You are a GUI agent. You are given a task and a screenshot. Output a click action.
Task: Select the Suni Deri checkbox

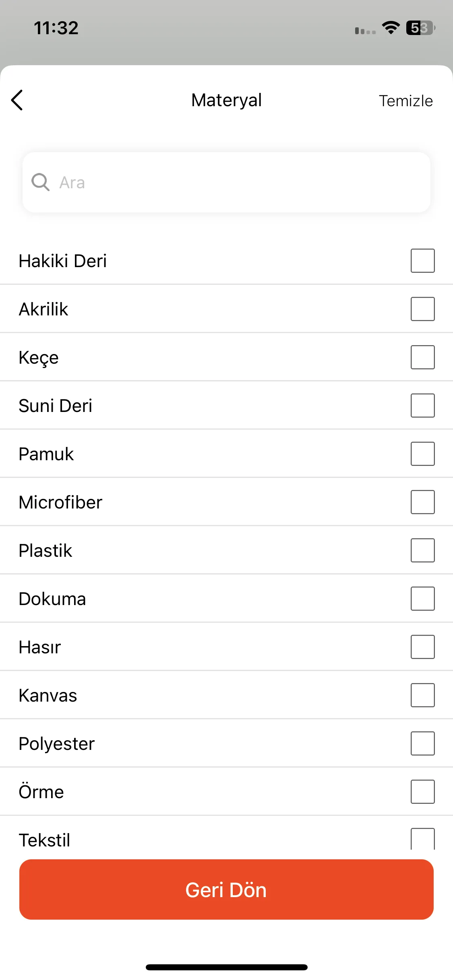pyautogui.click(x=422, y=406)
